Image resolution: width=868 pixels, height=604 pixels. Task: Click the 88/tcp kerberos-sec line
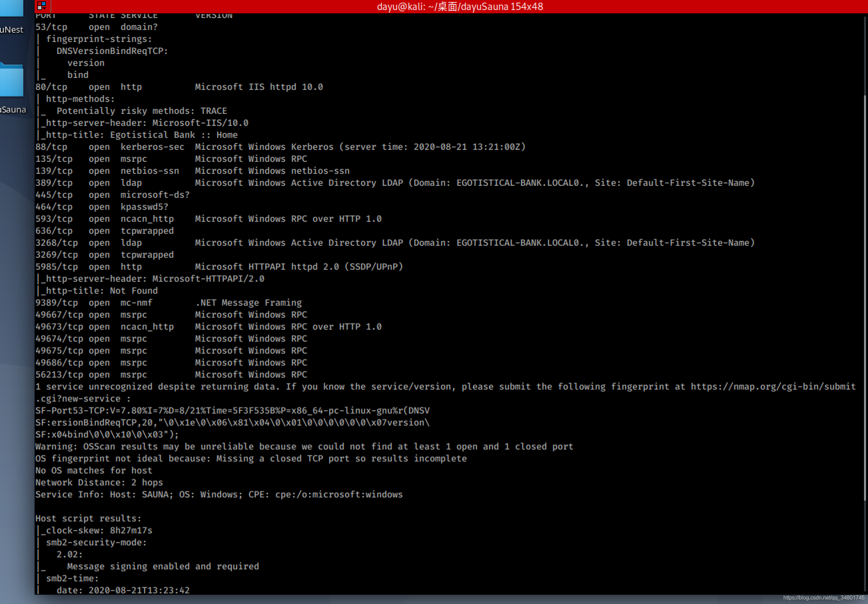click(x=280, y=147)
